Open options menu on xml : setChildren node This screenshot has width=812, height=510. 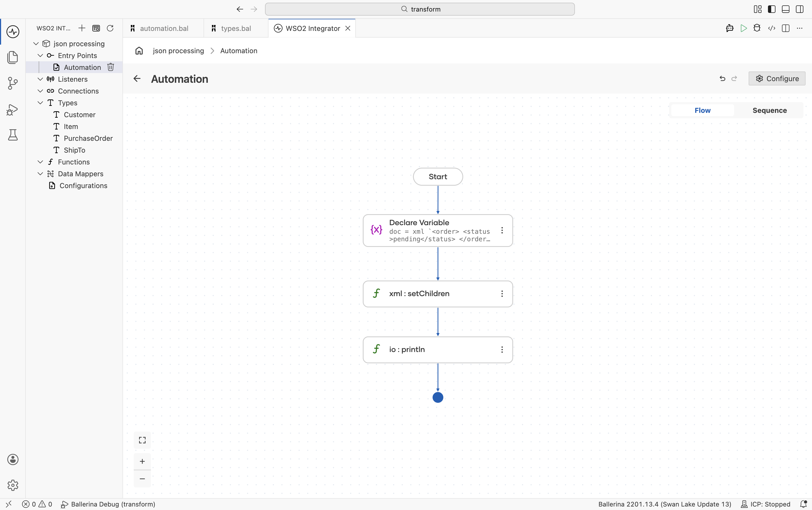[x=502, y=294]
